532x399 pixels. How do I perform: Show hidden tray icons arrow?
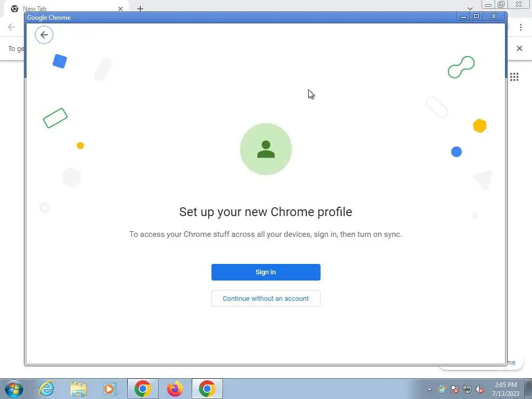pos(429,389)
